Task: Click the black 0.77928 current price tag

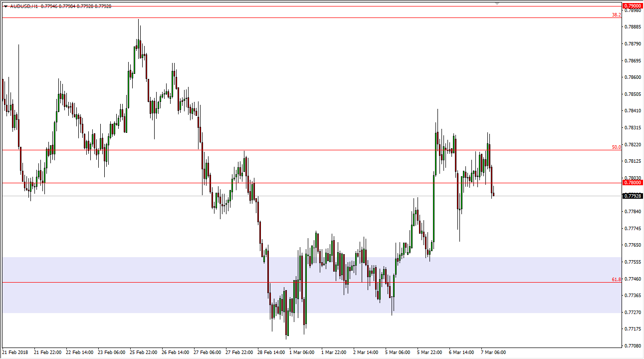Action: (x=632, y=196)
